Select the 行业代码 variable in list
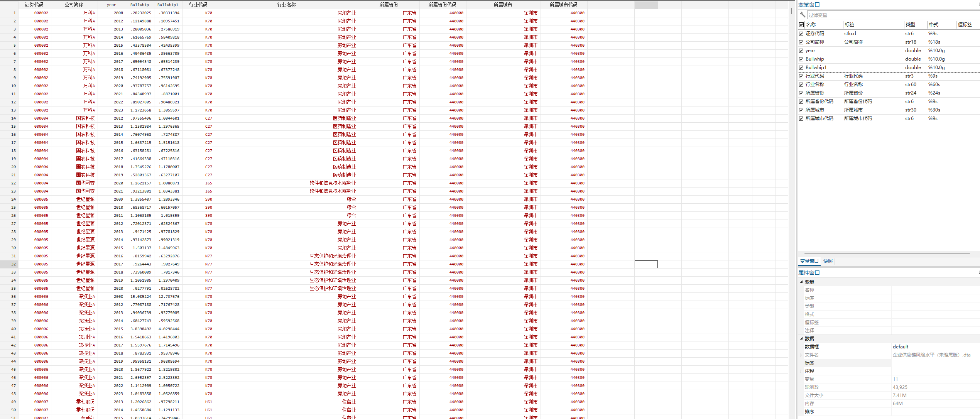The height and width of the screenshot is (419, 980). click(814, 76)
